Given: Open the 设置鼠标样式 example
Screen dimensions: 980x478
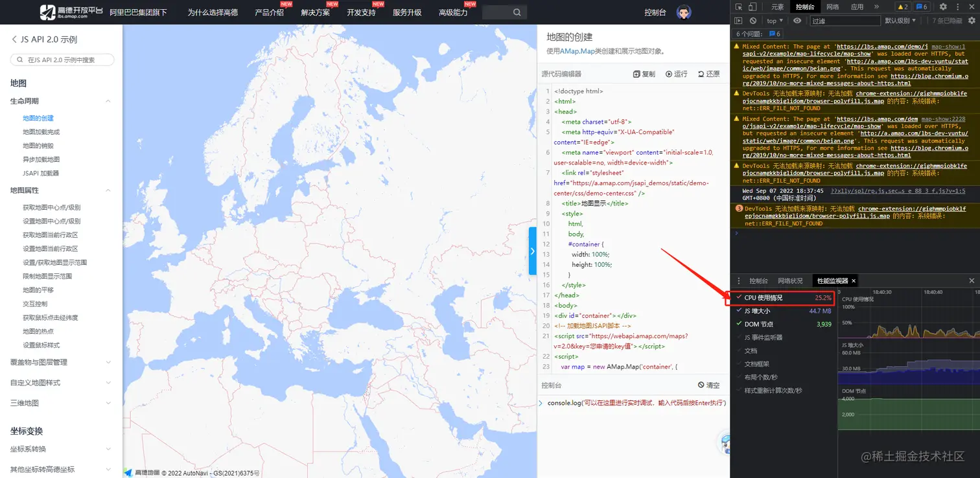Looking at the screenshot, I should coord(41,345).
